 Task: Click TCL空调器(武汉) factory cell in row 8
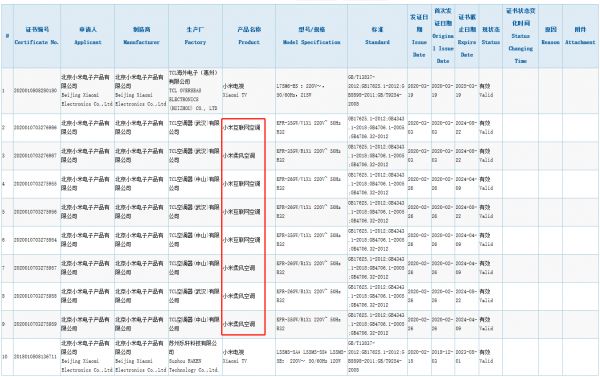coord(194,296)
